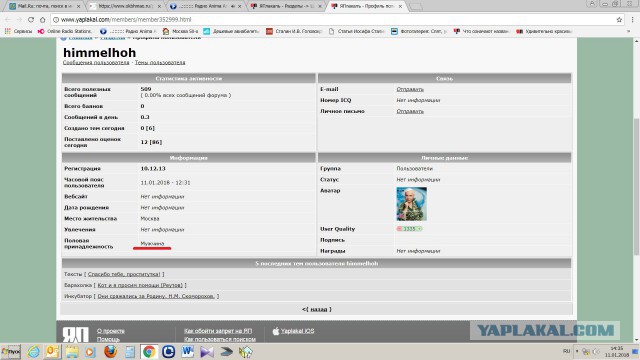Click the page vertical scrollbar
Image resolution: width=640 pixels, height=360 pixels.
coord(636,188)
